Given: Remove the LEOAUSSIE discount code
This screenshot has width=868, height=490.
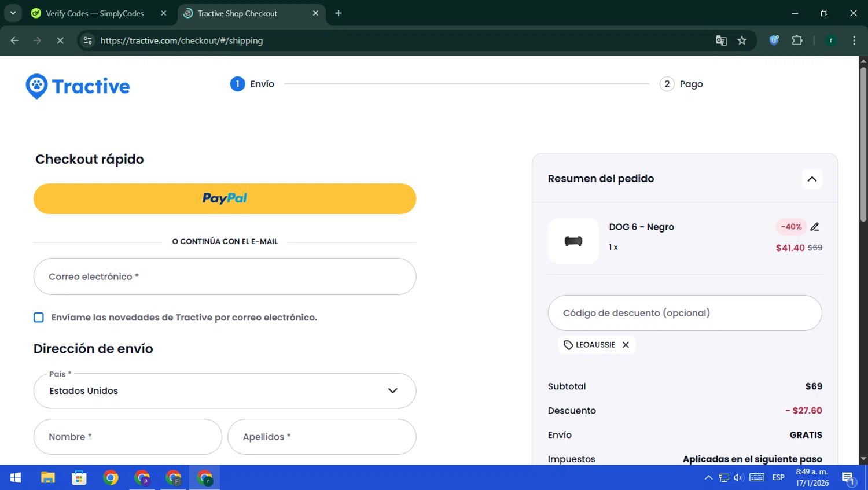Looking at the screenshot, I should pyautogui.click(x=626, y=345).
